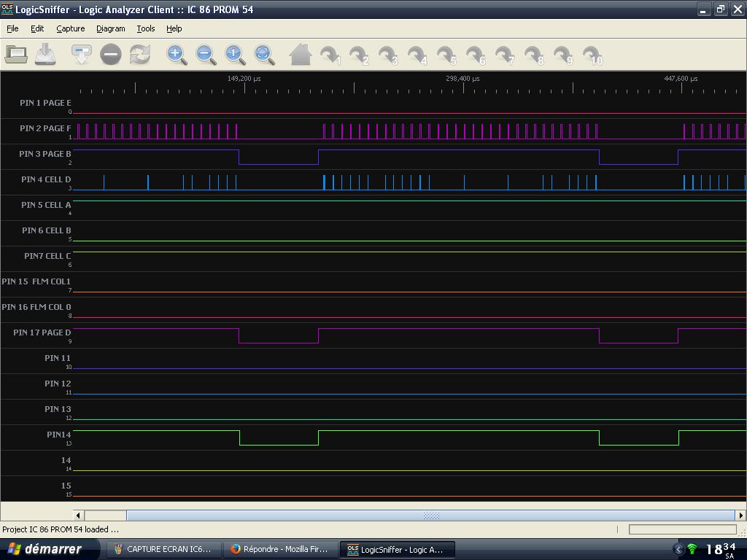The image size is (747, 560).
Task: Reset zoom to original level
Action: tap(234, 55)
